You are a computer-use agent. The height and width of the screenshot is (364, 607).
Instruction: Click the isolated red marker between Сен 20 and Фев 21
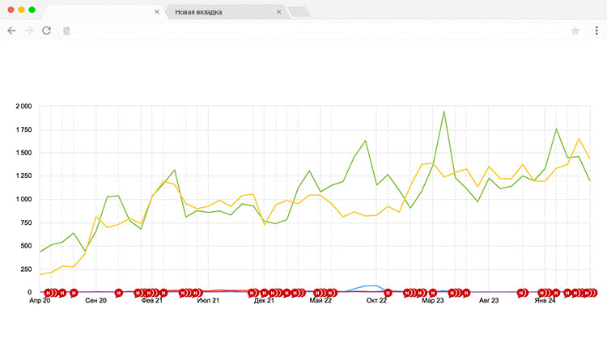(119, 293)
